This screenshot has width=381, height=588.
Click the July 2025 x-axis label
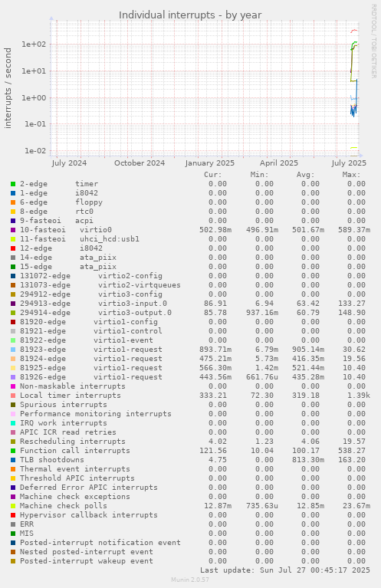click(x=349, y=163)
